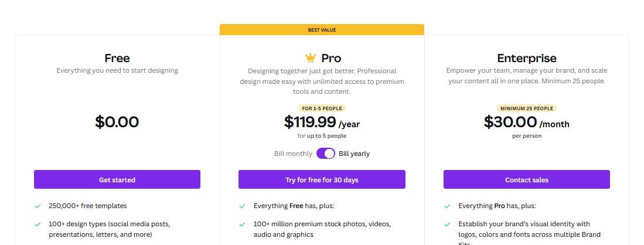Select the Bill yearly label
The width and height of the screenshot is (644, 245).
point(354,154)
